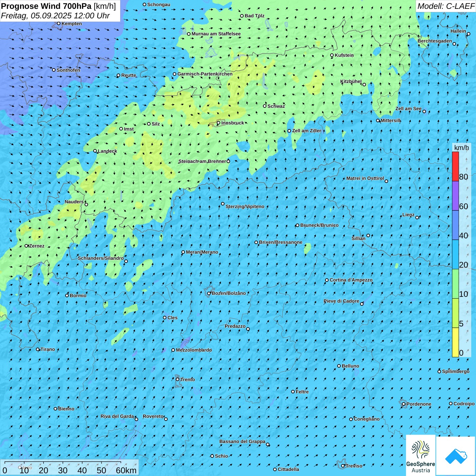Viewport: 476px width, 476px height.
Task: Click the 'km/h' legend heading
Action: (x=461, y=148)
